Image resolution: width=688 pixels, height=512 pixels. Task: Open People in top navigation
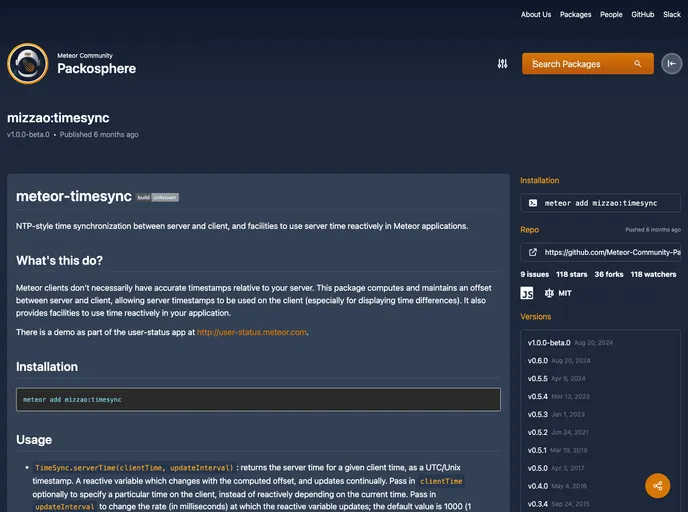(x=611, y=14)
